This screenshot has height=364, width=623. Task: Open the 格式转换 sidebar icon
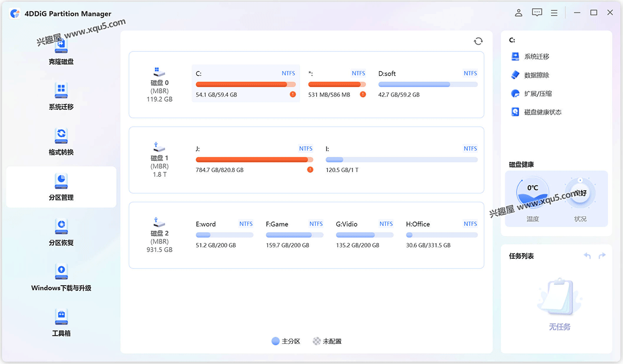[x=61, y=136]
